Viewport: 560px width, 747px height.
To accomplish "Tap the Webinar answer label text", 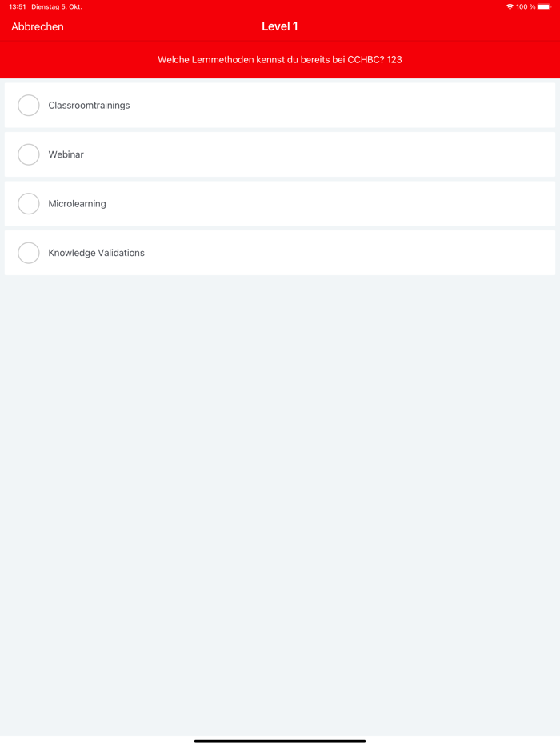I will coord(66,154).
